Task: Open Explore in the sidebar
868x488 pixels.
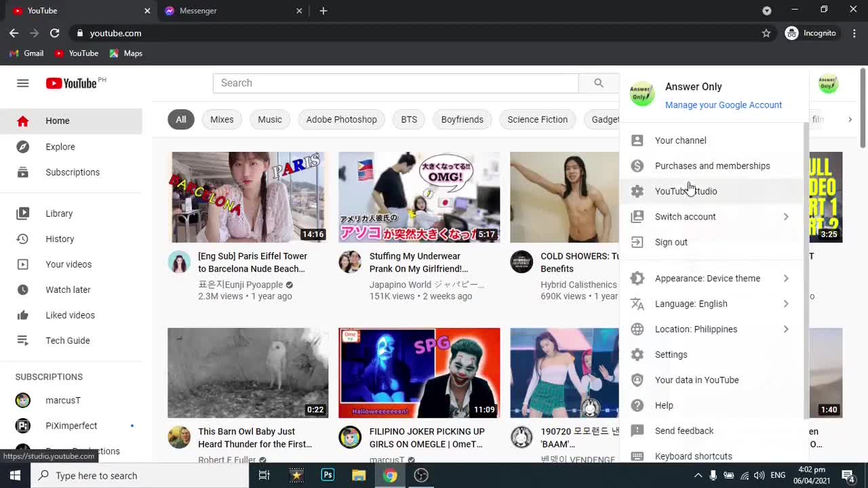Action: [x=71, y=146]
